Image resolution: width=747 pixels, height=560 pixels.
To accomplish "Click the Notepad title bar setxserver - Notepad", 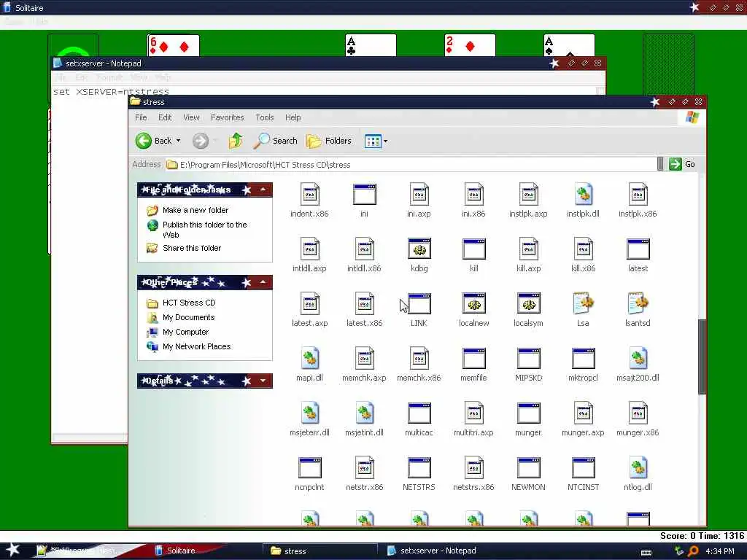I will pyautogui.click(x=328, y=63).
